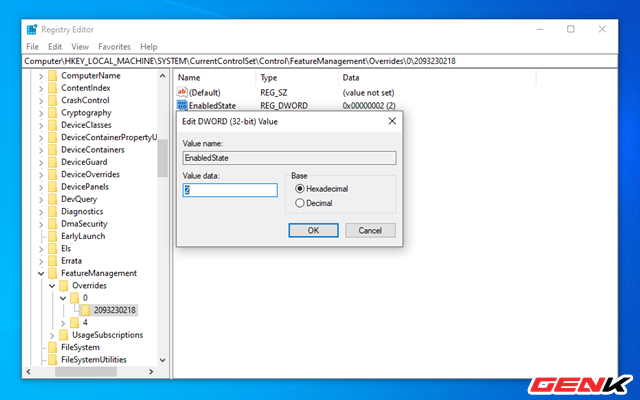Select the 2093230218 key folder icon
The height and width of the screenshot is (400, 640).
click(x=85, y=310)
